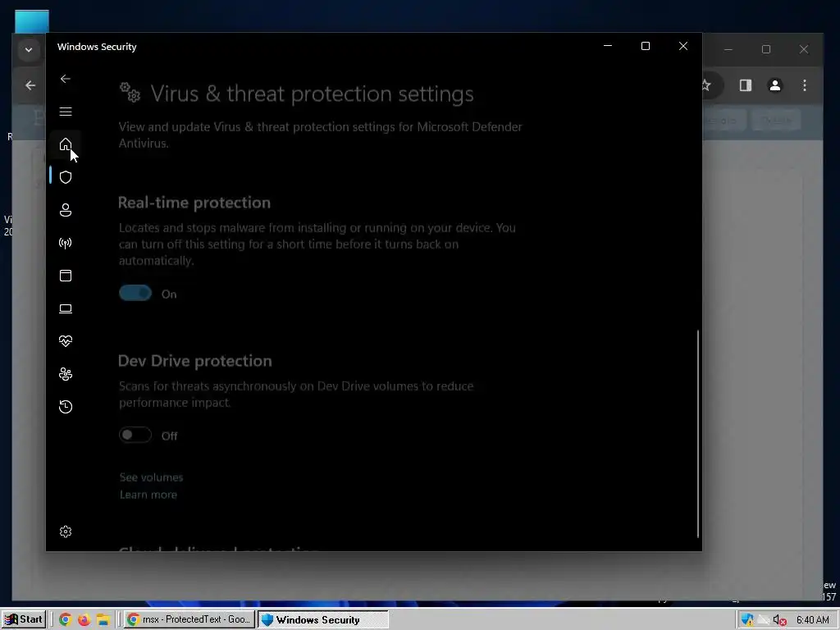Open Chrome profile avatar in background window
The height and width of the screenshot is (630, 840).
[x=774, y=85]
